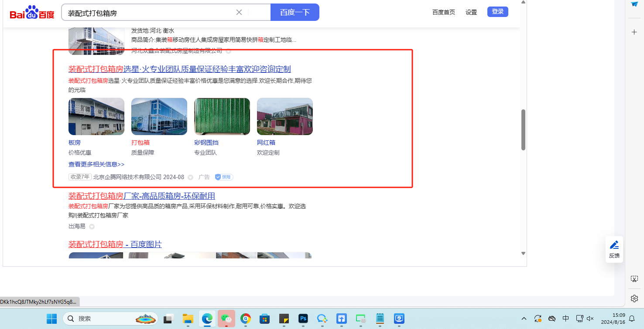Open the sidebar settings gear
Viewport: 644px width, 329px height.
pos(634,298)
